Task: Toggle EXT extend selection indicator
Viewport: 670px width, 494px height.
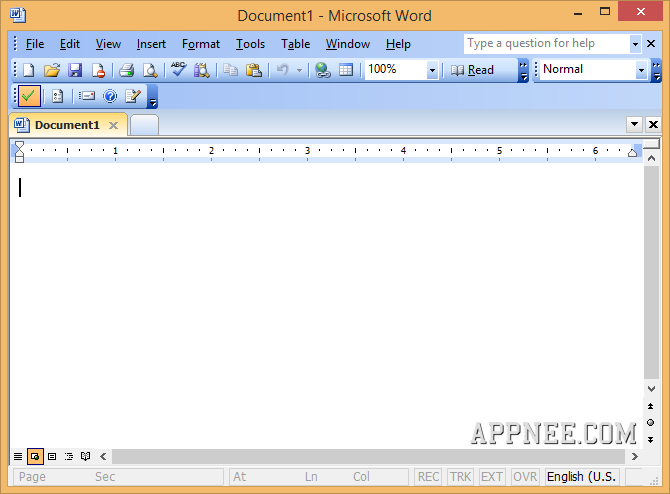Action: [492, 476]
